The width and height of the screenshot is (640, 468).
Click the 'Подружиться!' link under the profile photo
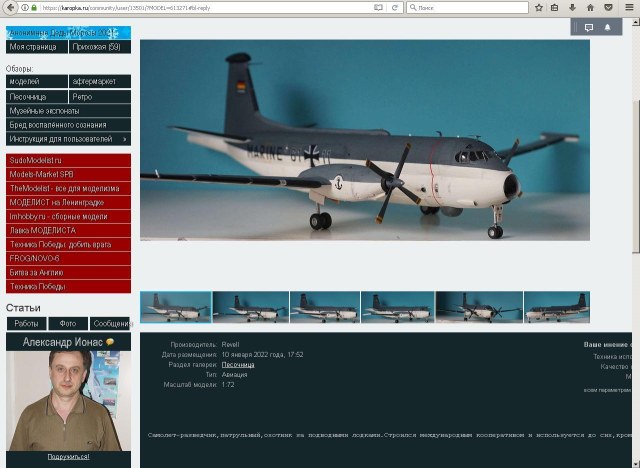coord(68,457)
